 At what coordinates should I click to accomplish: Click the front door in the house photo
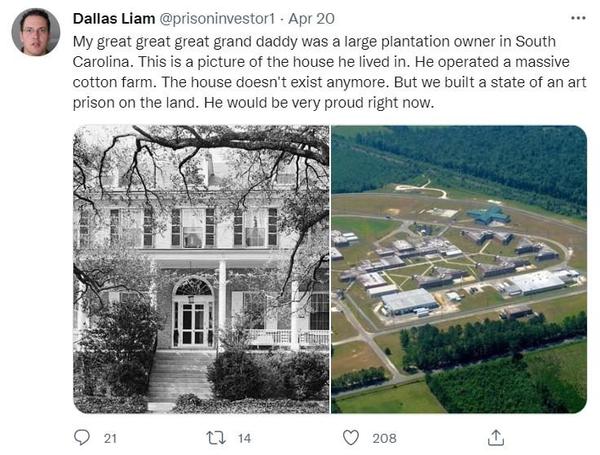193,323
